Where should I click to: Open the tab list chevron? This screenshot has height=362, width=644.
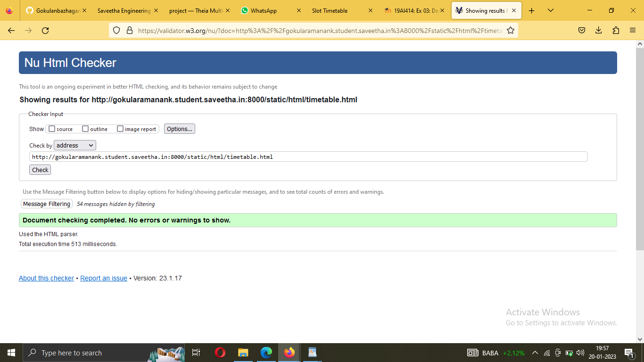pyautogui.click(x=550, y=10)
